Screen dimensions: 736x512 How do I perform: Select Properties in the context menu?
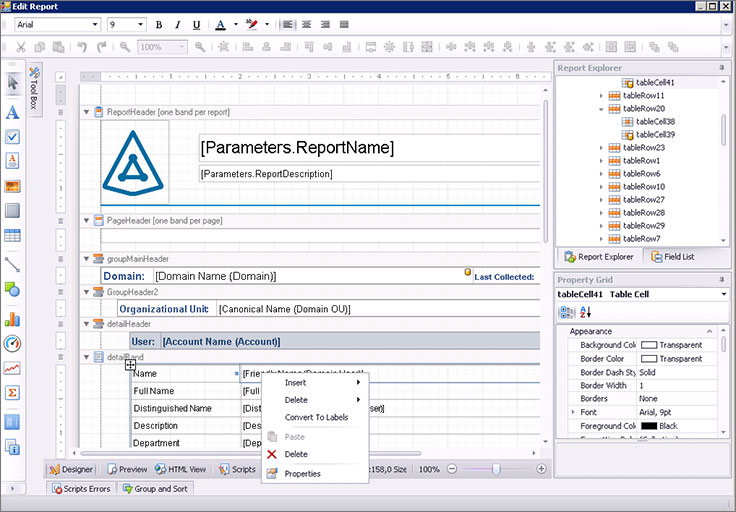(315, 474)
